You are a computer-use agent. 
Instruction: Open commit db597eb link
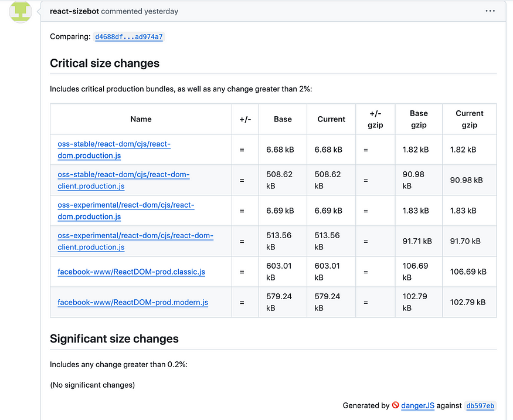point(480,405)
